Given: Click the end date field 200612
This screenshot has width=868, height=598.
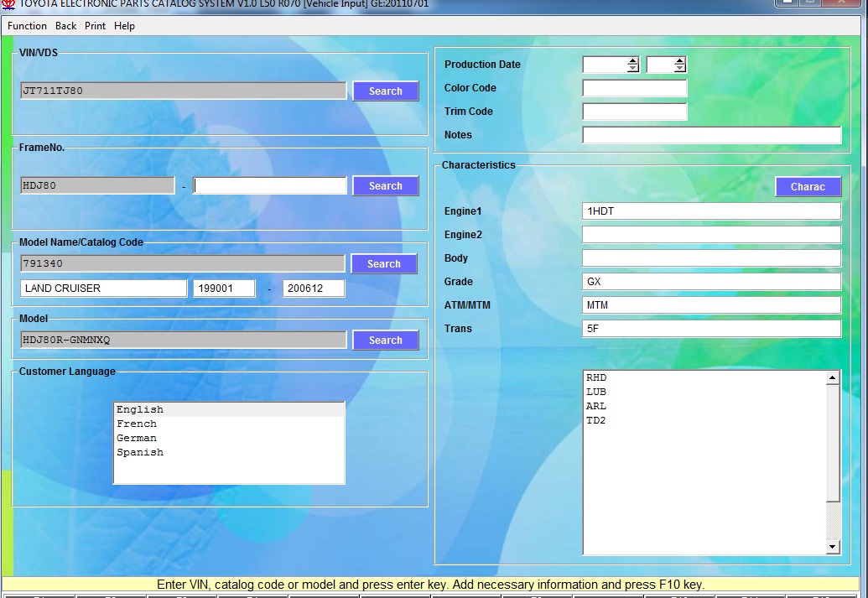Looking at the screenshot, I should click(x=314, y=289).
